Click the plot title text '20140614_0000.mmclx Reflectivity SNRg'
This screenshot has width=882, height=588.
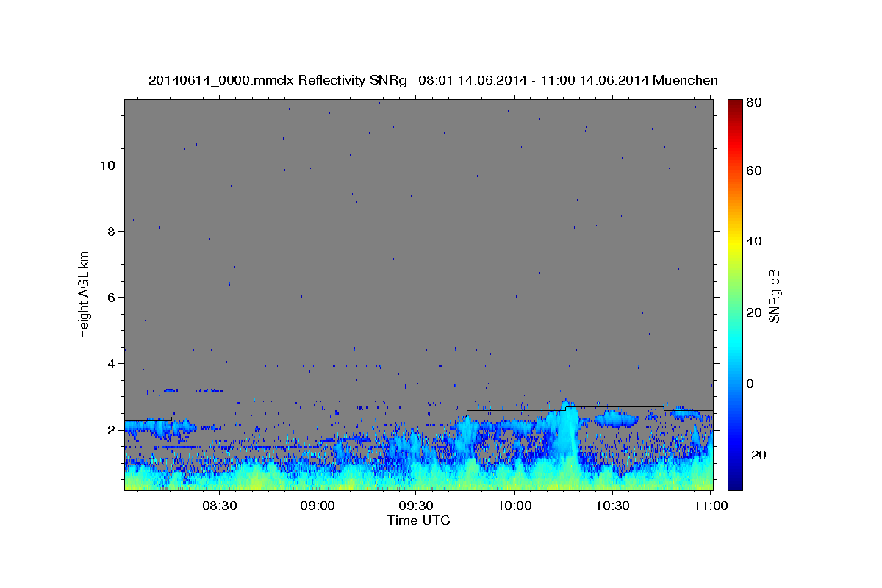click(x=278, y=80)
